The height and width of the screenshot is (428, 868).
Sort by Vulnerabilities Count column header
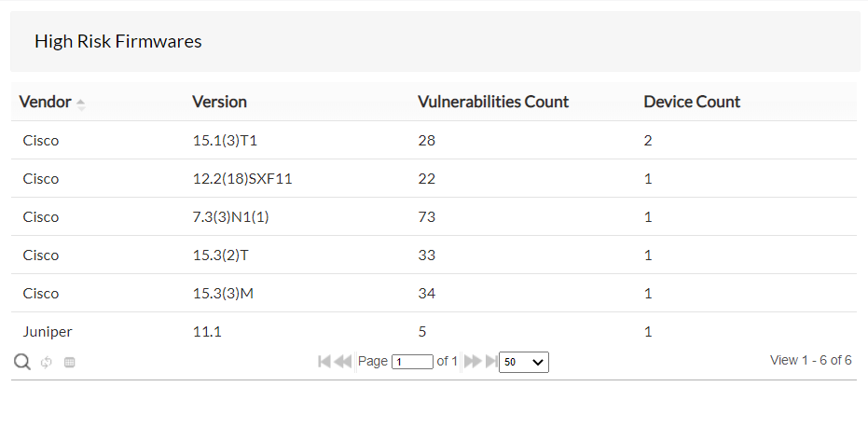click(x=493, y=102)
